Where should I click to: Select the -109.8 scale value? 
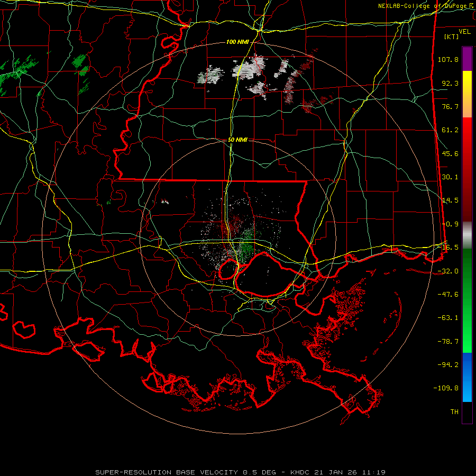[446, 388]
